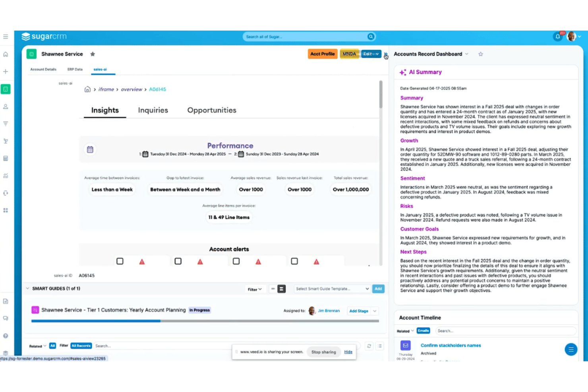The width and height of the screenshot is (588, 392).
Task: Open the hamburger navigation menu
Action: (6, 37)
